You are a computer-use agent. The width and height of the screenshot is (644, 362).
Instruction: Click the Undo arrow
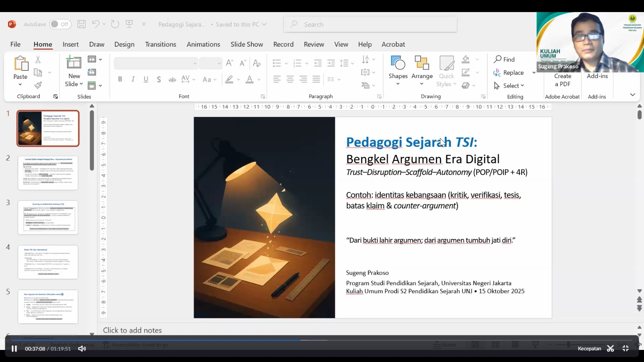point(95,24)
